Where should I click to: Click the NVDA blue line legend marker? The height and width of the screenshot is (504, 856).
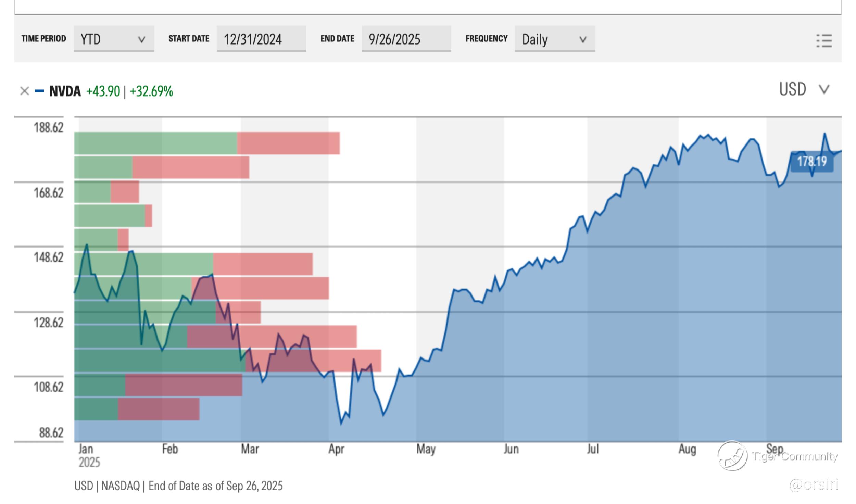39,91
